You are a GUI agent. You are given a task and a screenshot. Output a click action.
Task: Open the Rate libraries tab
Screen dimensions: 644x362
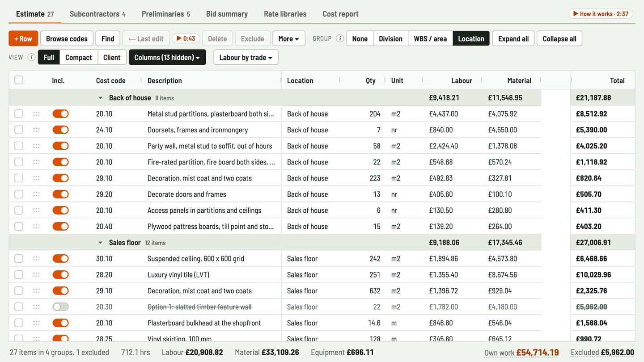285,14
